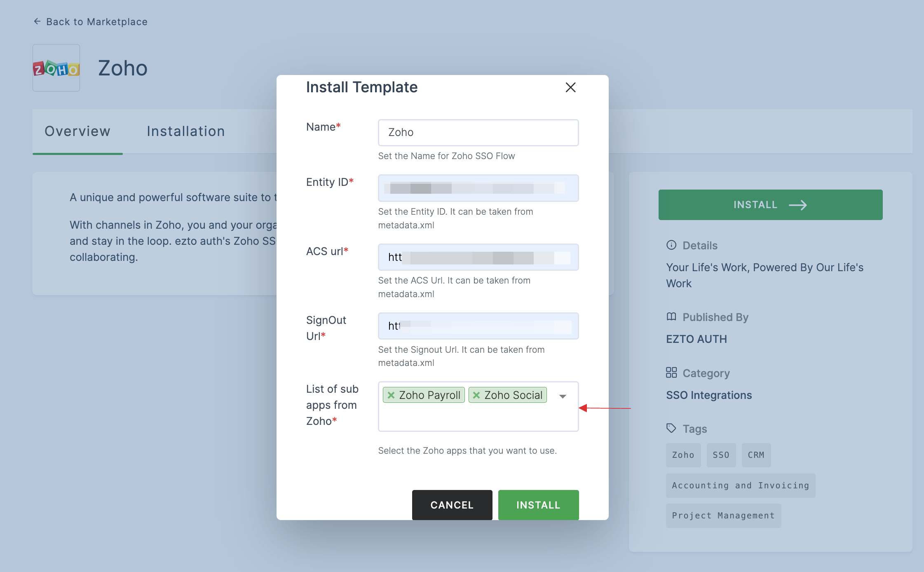This screenshot has width=924, height=572.
Task: Remove Zoho Social from sub apps list
Action: [476, 394]
